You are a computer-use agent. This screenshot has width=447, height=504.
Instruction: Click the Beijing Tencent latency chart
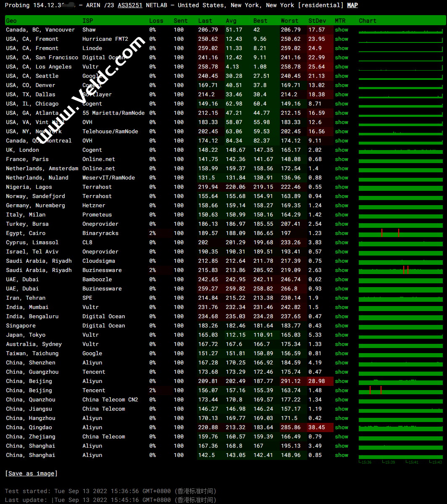tap(401, 391)
